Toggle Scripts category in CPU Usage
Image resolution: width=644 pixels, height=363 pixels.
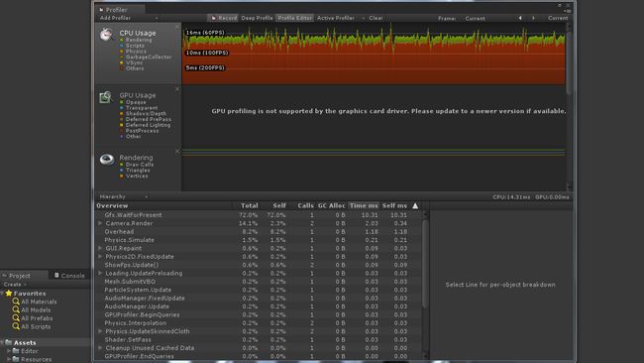point(121,46)
